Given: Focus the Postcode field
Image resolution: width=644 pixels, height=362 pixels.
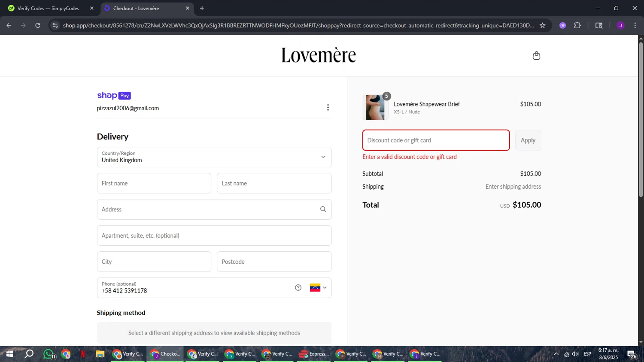Looking at the screenshot, I should [274, 262].
